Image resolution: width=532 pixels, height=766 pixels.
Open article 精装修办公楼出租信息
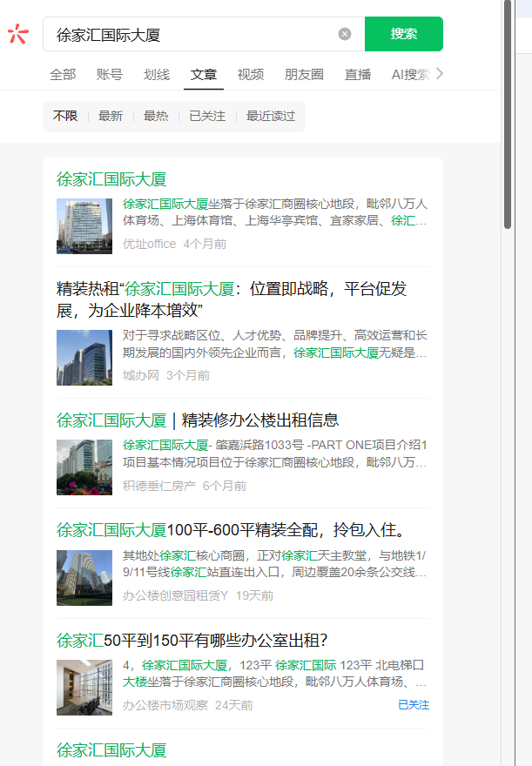click(x=198, y=420)
